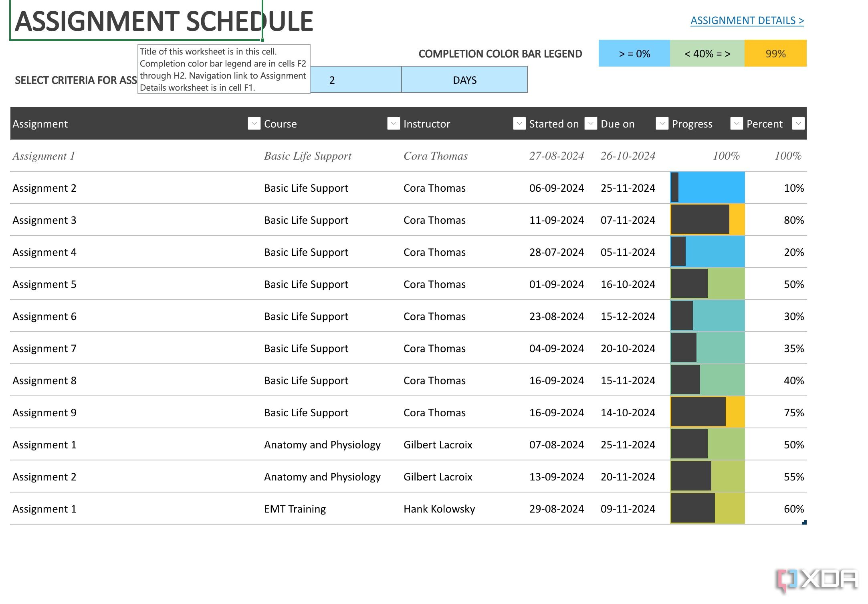Viewport: 868px width, 604px height.
Task: Click the 20% progress bar for Assignment 4
Action: [707, 251]
